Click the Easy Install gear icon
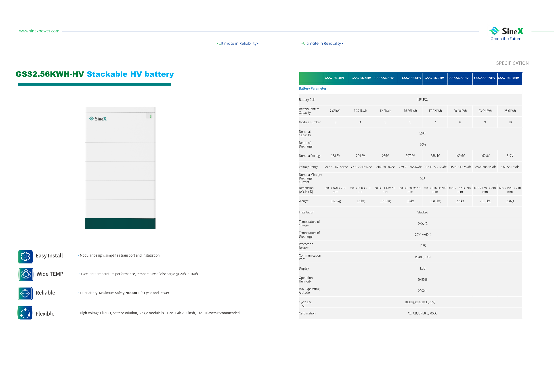This screenshot has width=554, height=392. 25,256
